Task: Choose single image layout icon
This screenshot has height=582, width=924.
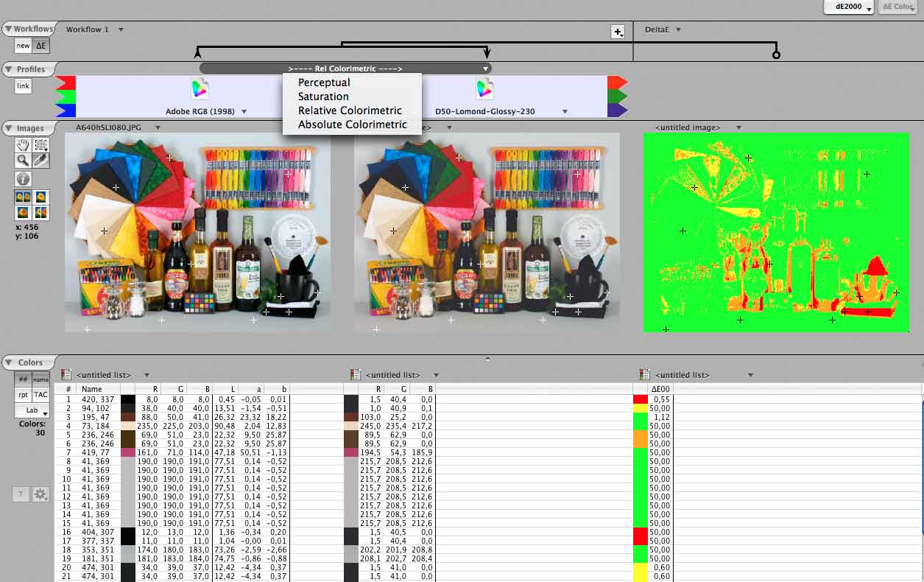Action: pos(41,197)
